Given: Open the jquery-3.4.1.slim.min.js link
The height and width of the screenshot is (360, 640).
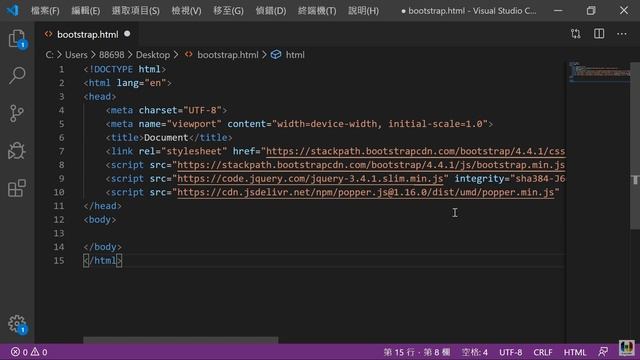Looking at the screenshot, I should click(310, 179).
